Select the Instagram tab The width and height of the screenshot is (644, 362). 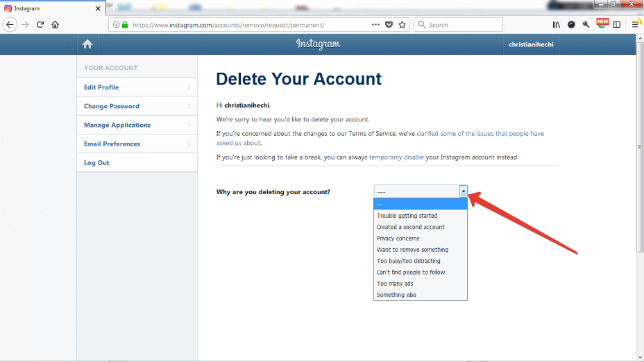[x=53, y=8]
